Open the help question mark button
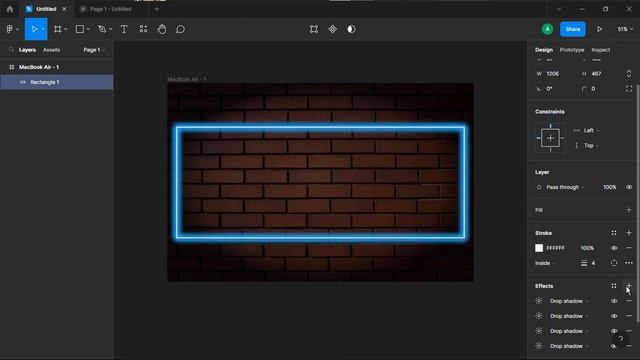 point(620,339)
